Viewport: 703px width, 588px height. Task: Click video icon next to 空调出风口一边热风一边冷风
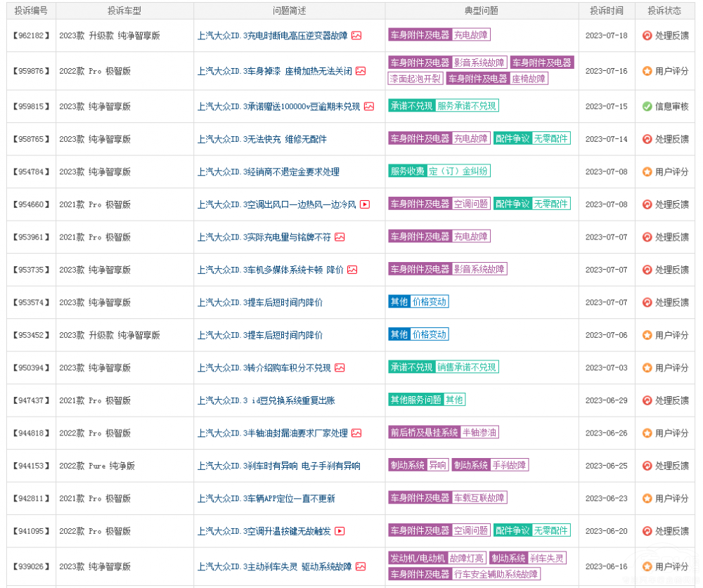point(365,204)
